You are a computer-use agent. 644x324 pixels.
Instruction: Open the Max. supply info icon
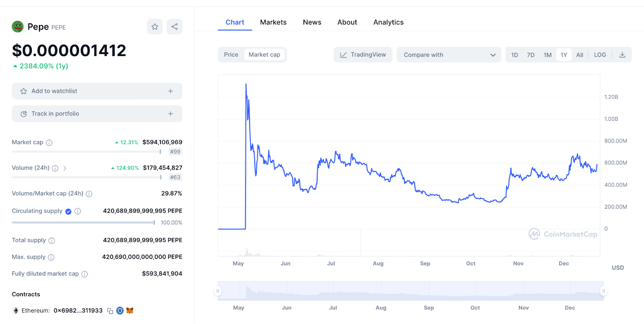pyautogui.click(x=51, y=257)
